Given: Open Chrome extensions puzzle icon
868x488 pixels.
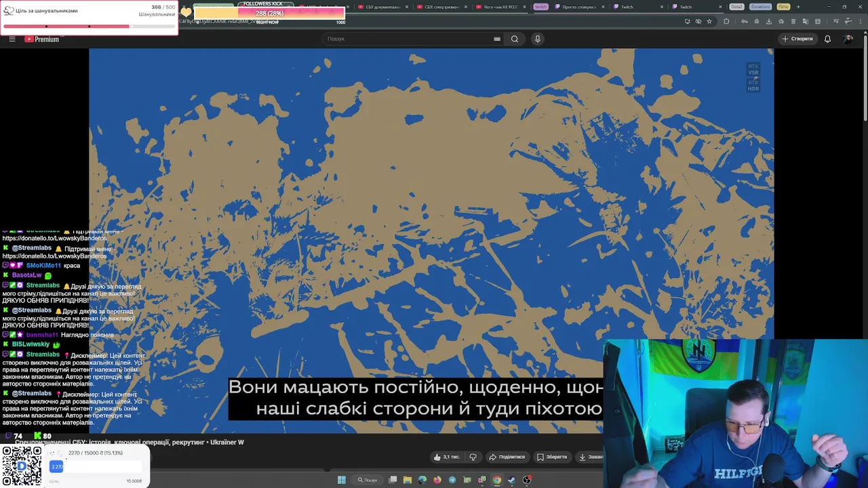Looking at the screenshot, I should point(726,21).
